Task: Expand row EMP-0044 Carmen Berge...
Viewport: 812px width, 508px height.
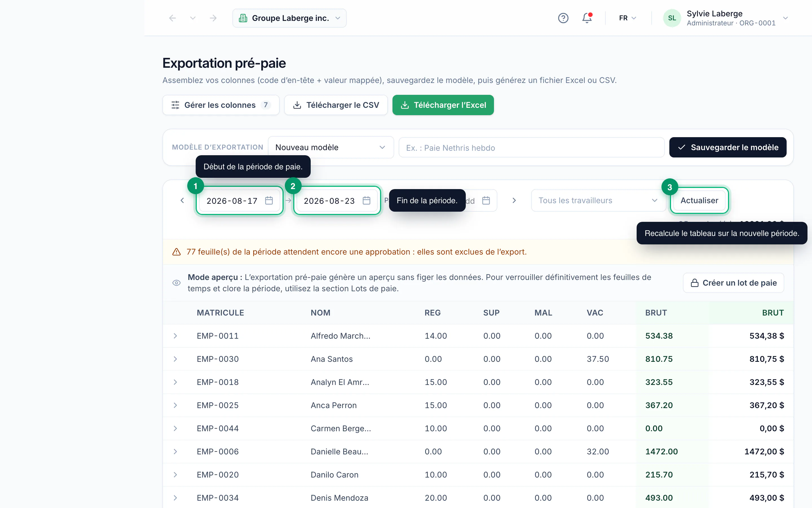Action: click(175, 429)
